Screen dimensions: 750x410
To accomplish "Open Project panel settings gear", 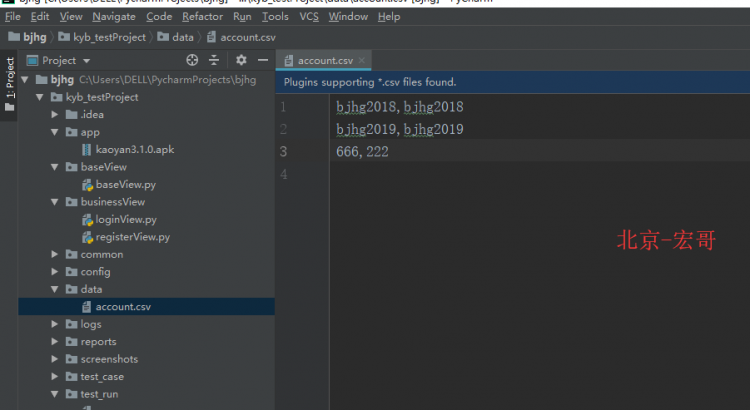I will point(241,60).
